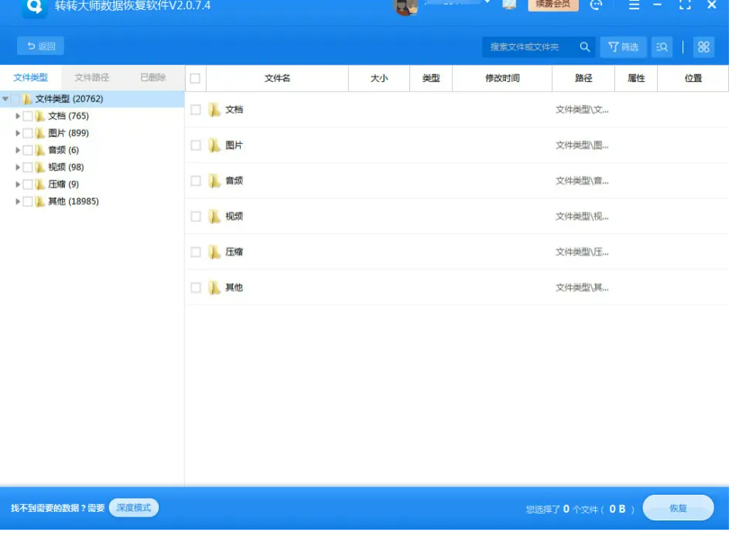
Task: Open the account dropdown arrow beside avatar
Action: 487,2
